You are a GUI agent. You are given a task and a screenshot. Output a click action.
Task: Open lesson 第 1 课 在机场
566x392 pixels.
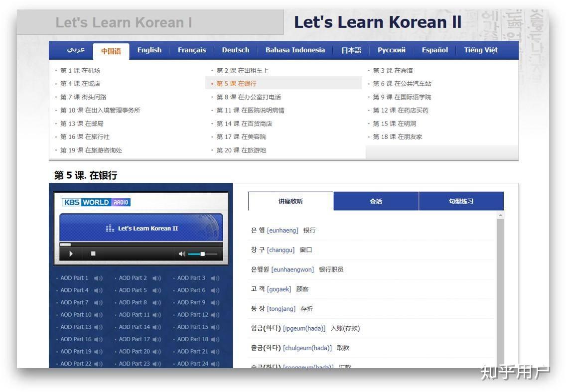click(80, 70)
